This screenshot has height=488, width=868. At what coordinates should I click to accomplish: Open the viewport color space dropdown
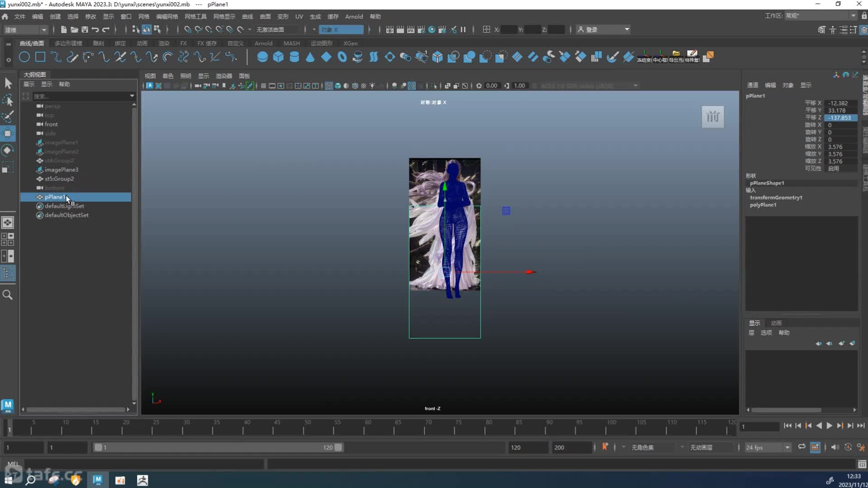coord(589,85)
